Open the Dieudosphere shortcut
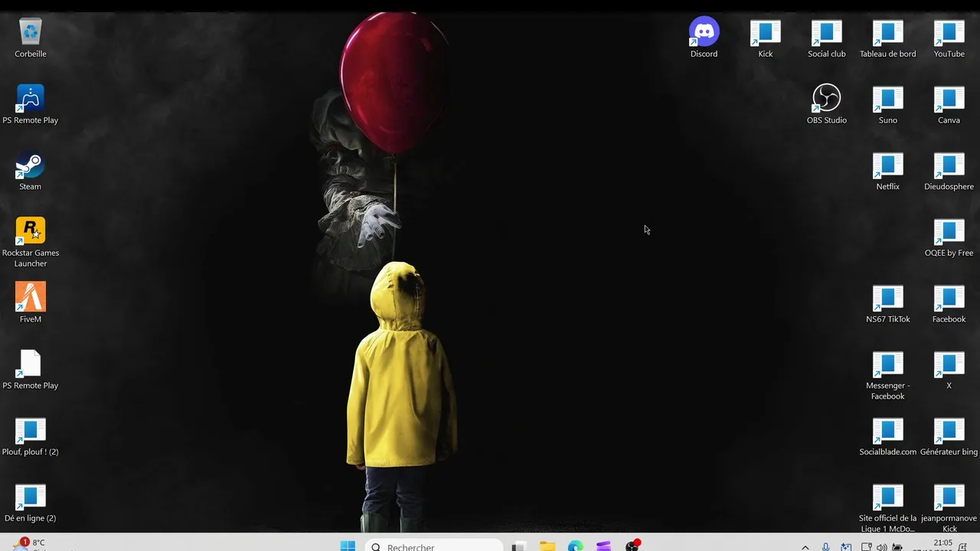Viewport: 980px width, 551px height. pos(949,171)
